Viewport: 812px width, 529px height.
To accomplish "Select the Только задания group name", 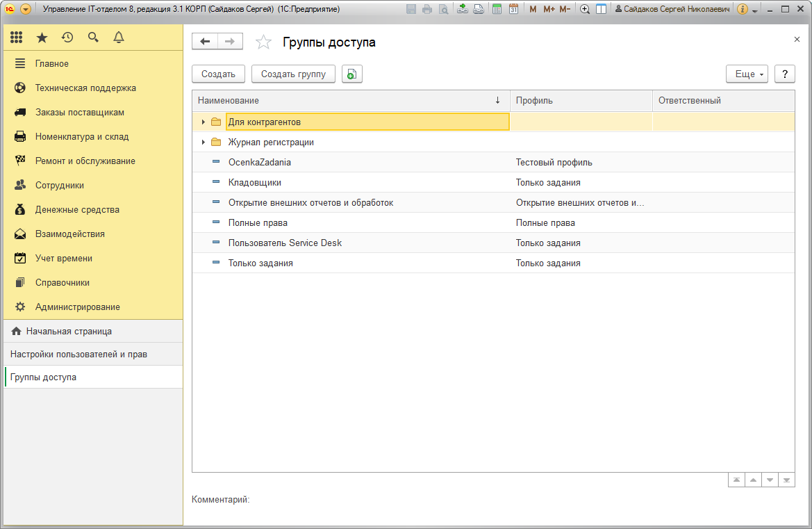I will (260, 263).
